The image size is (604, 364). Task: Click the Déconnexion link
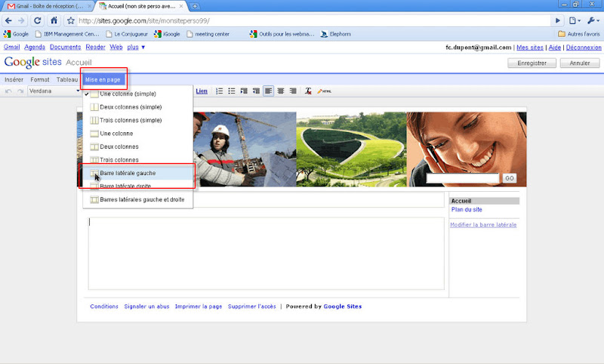[x=584, y=48]
